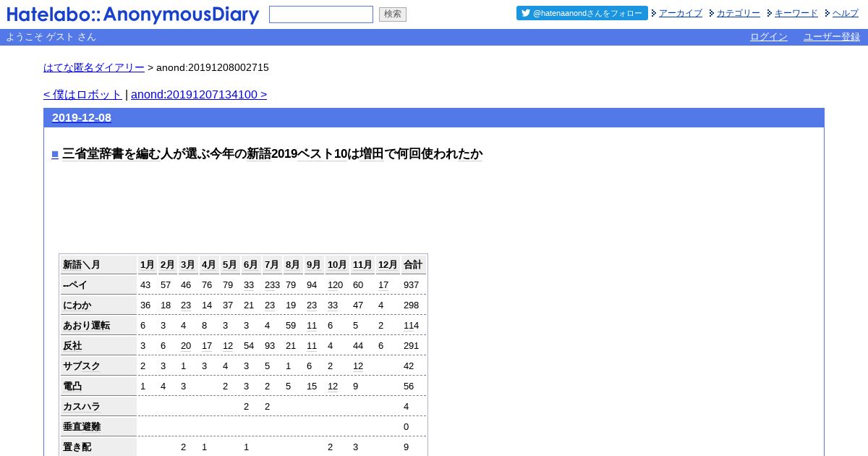Click the value 120 in the --ペイ row

[336, 285]
